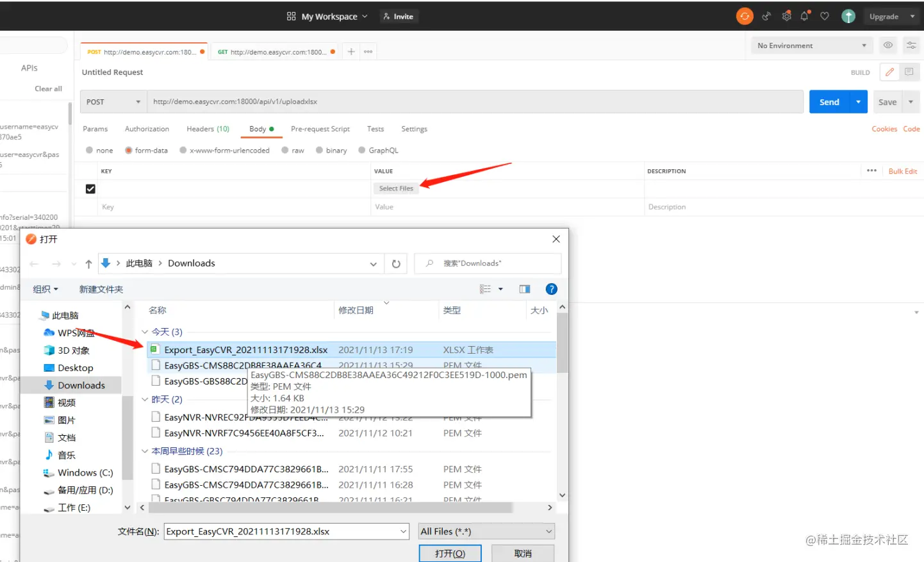Click the 打开(O) button
The width and height of the screenshot is (924, 562).
pyautogui.click(x=450, y=553)
